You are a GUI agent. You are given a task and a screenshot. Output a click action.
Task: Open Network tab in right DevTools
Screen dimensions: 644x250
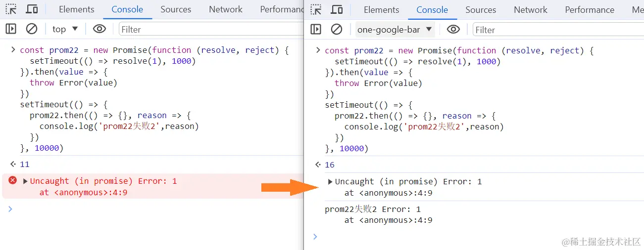[531, 10]
